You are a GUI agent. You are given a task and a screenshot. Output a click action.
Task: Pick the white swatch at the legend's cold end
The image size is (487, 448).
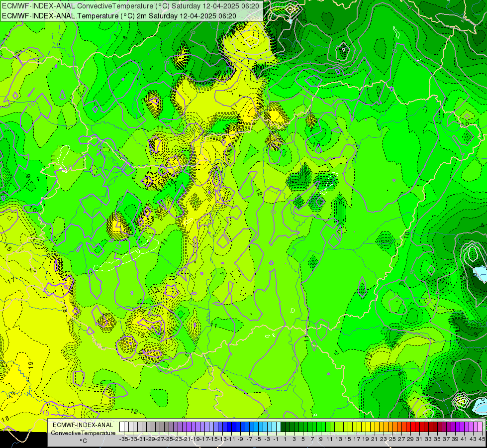(122, 427)
